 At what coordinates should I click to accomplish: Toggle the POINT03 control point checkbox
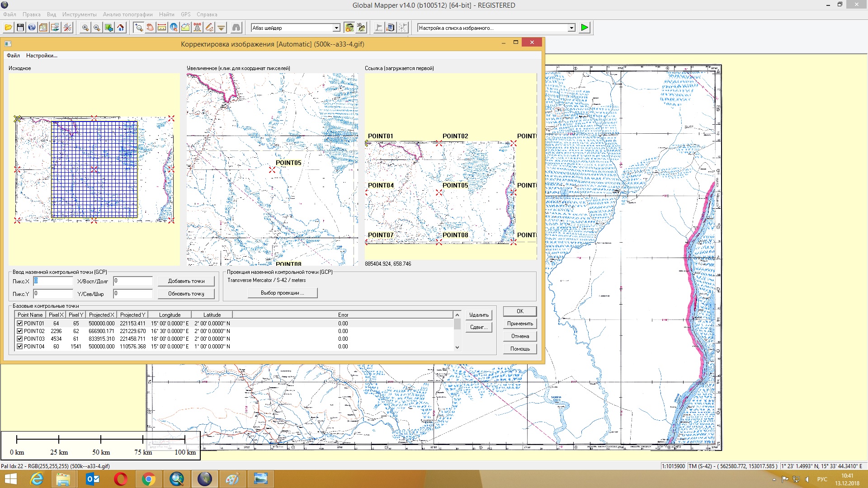19,339
